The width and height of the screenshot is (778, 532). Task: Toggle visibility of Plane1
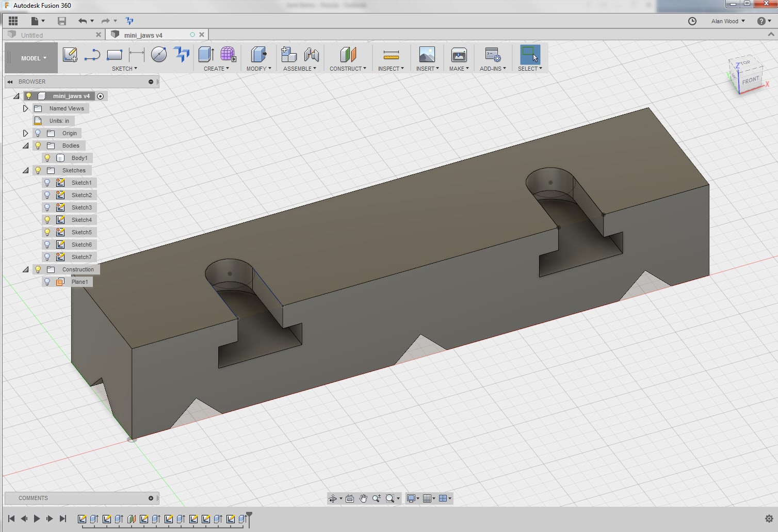pos(47,282)
